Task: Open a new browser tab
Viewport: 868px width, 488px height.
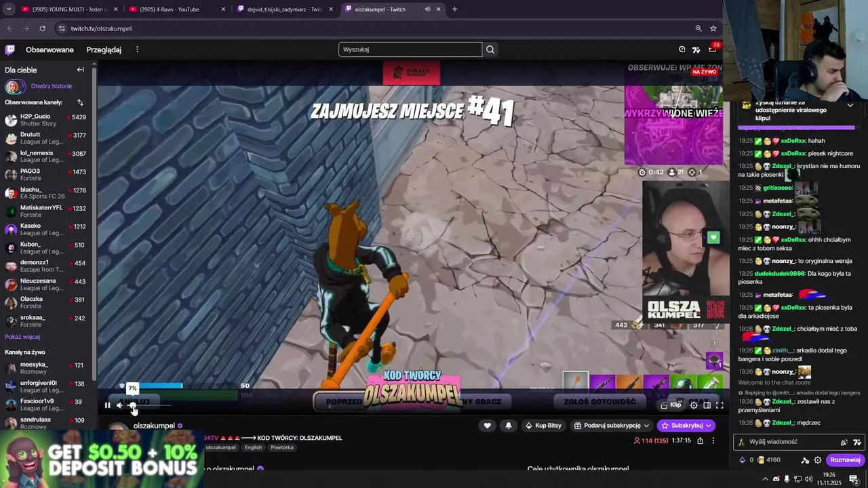Action: pos(454,9)
